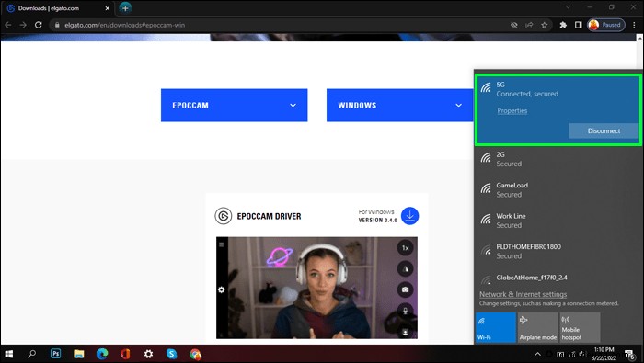Download the EpocCam driver for Windows
Screen dimensions: 644x363
coord(409,216)
